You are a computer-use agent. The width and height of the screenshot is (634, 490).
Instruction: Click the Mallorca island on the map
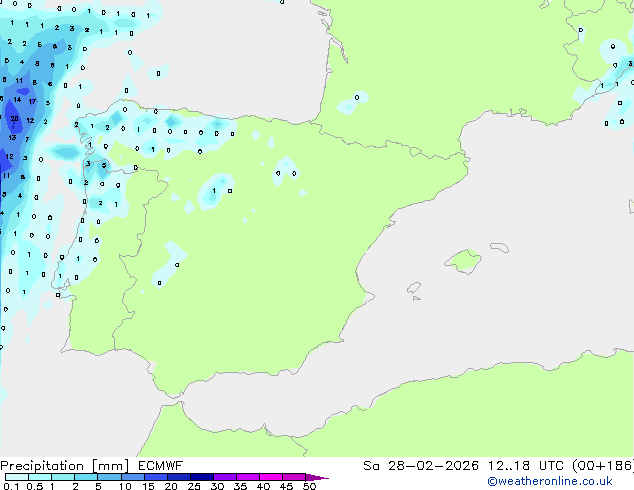[x=461, y=262]
